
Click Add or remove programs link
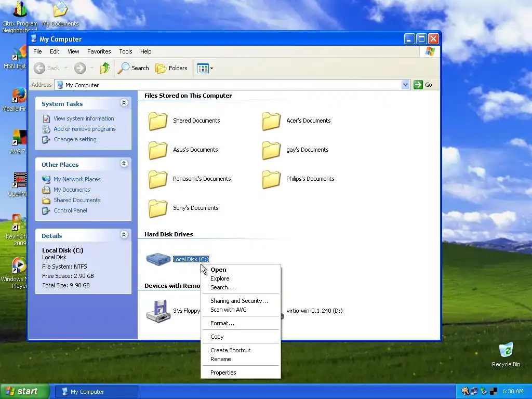tap(85, 129)
